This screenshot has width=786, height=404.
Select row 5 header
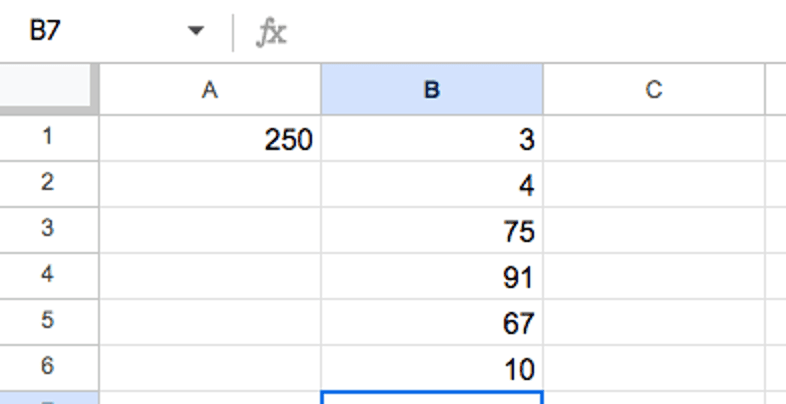49,322
